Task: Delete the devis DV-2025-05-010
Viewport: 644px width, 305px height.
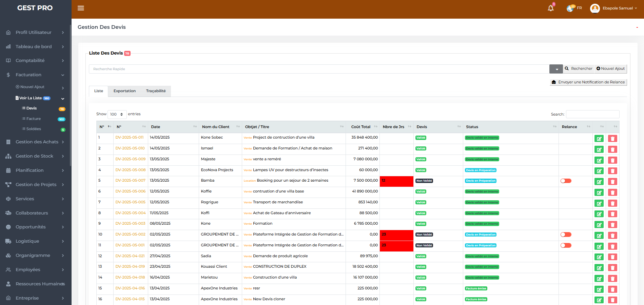Action: pyautogui.click(x=612, y=149)
